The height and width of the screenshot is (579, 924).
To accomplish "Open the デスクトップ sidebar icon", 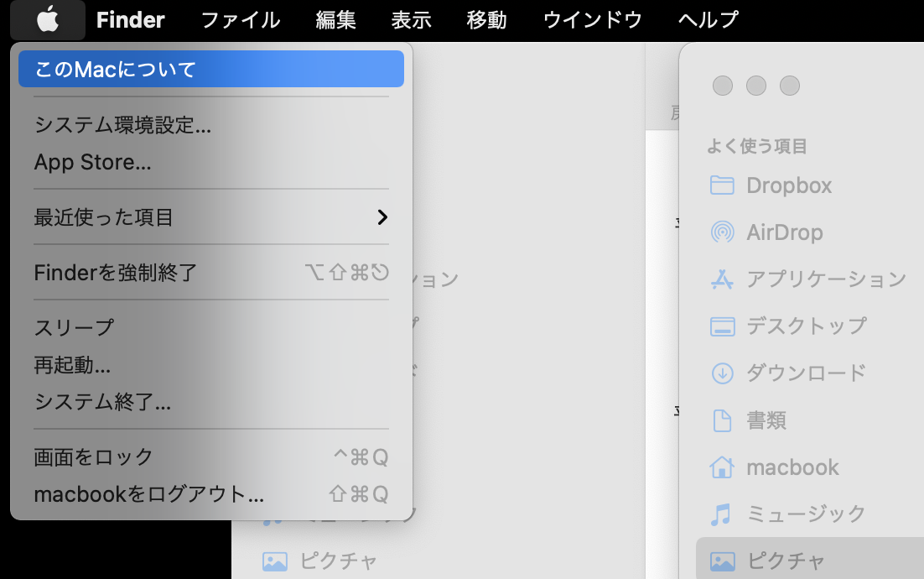I will coord(722,326).
